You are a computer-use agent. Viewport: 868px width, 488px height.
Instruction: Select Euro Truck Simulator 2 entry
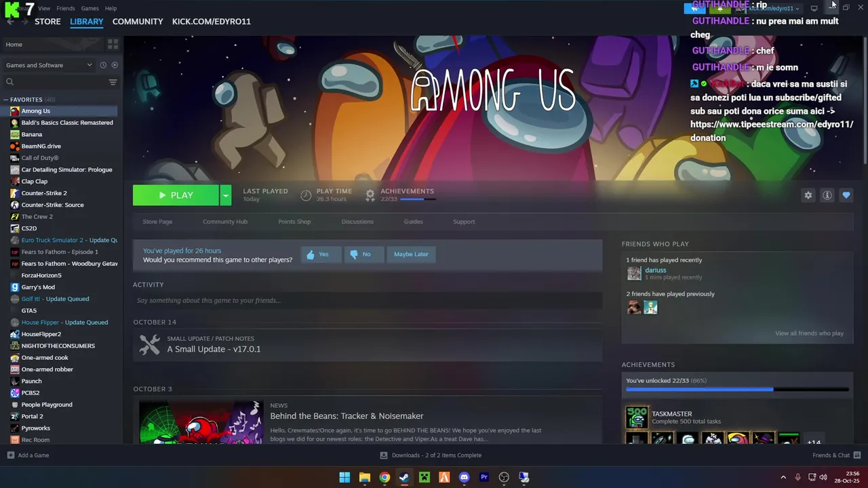pyautogui.click(x=64, y=240)
